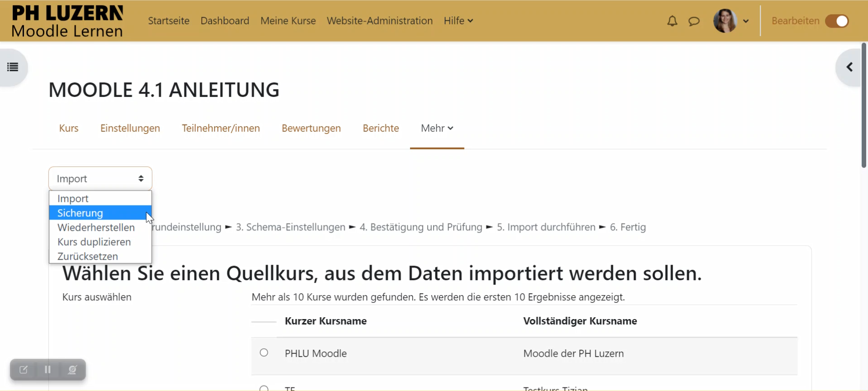The height and width of the screenshot is (391, 868).
Task: Click the MOODLE 4.1 ANLEITUNG heading
Action: (x=164, y=90)
